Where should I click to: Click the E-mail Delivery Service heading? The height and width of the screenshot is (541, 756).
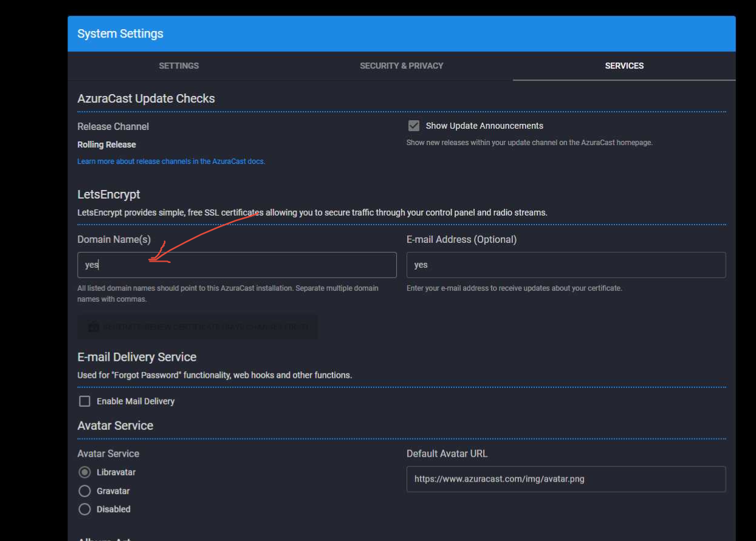[137, 357]
